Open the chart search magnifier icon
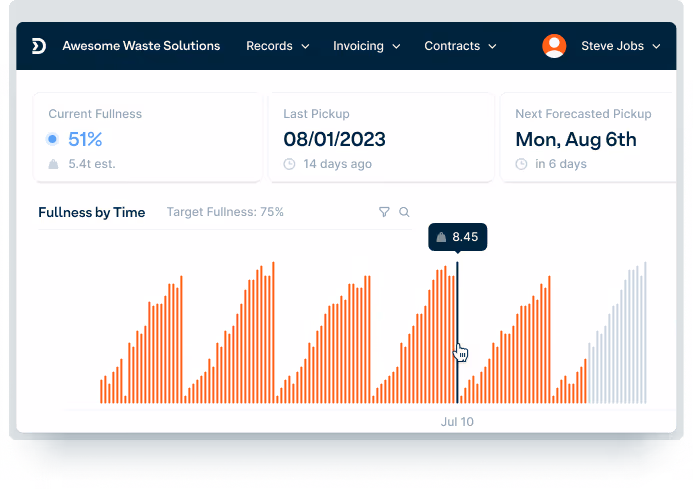This screenshot has height=489, width=693. pos(404,212)
